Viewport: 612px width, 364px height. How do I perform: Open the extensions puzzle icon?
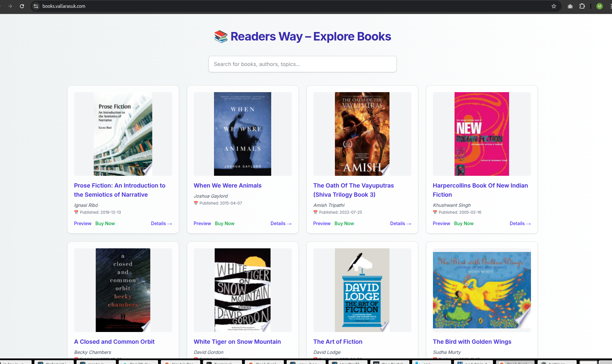coord(582,6)
